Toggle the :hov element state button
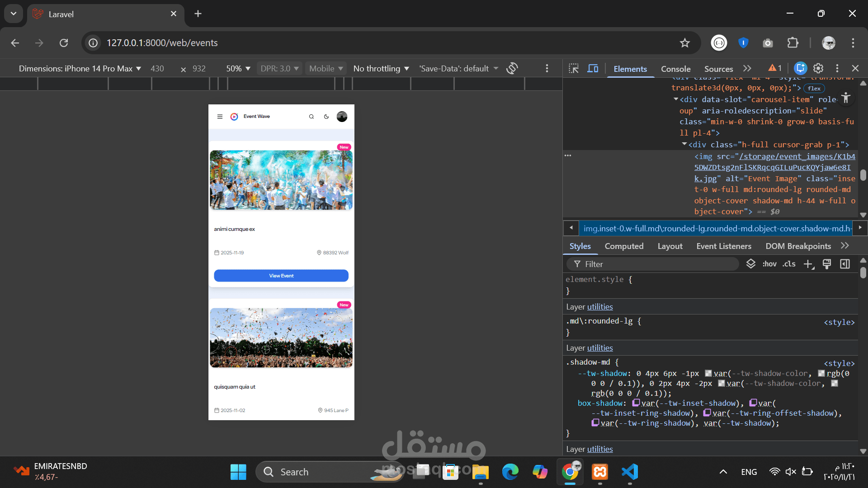The width and height of the screenshot is (868, 488). point(769,264)
